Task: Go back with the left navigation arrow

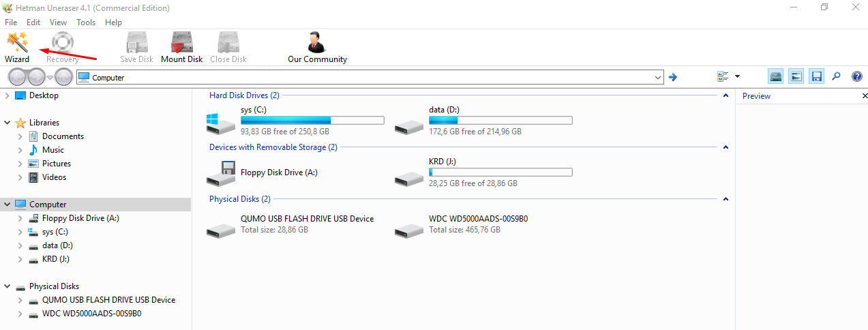Action: [17, 77]
